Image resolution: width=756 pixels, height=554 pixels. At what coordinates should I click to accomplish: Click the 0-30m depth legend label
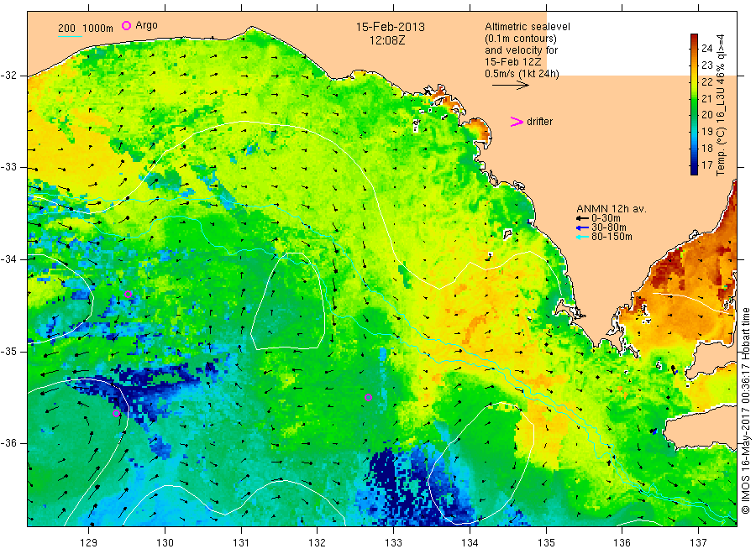pyautogui.click(x=606, y=218)
